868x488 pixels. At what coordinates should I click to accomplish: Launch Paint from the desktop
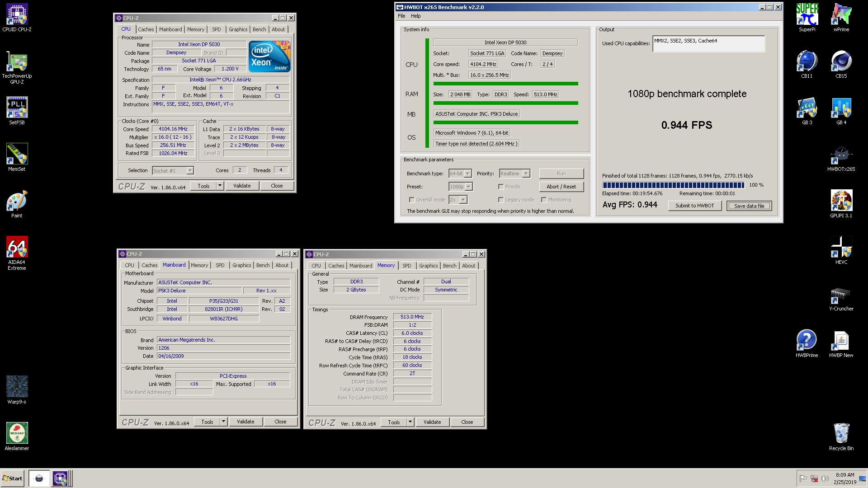click(x=17, y=204)
